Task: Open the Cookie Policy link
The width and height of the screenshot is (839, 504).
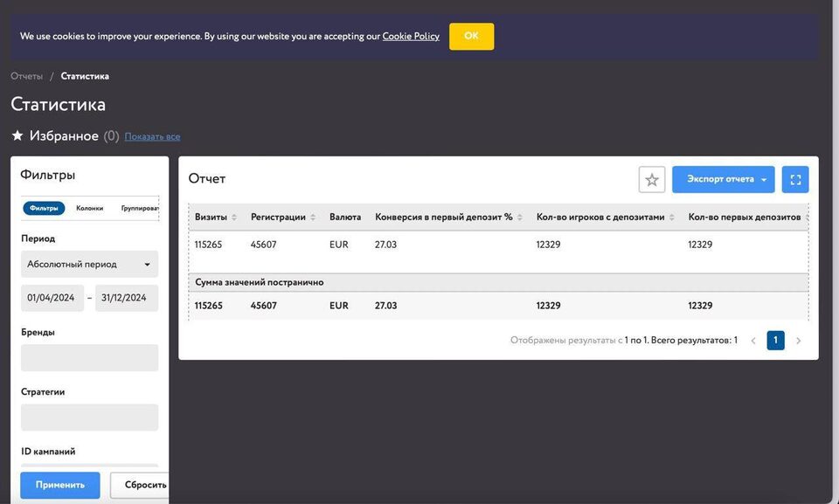Action: (x=411, y=37)
